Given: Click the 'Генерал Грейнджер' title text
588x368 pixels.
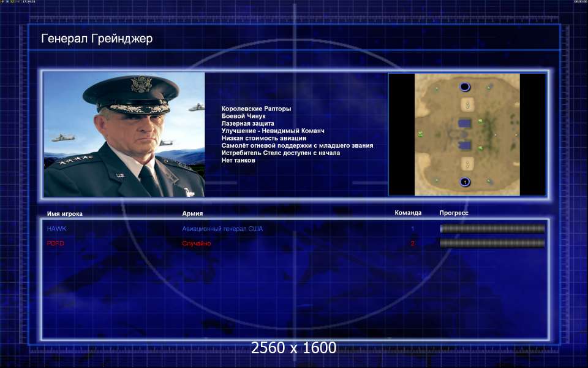Looking at the screenshot, I should (x=97, y=39).
